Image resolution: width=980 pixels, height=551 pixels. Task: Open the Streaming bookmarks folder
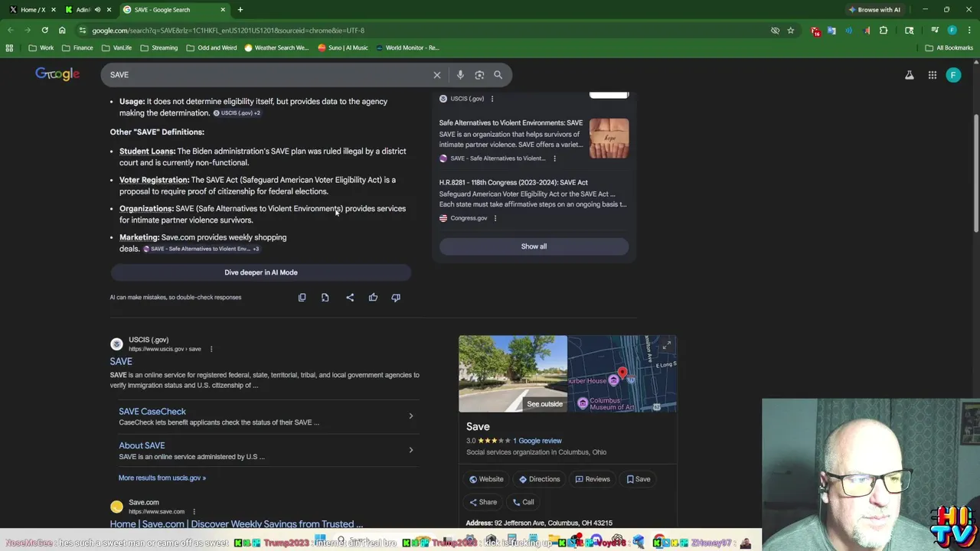[158, 47]
